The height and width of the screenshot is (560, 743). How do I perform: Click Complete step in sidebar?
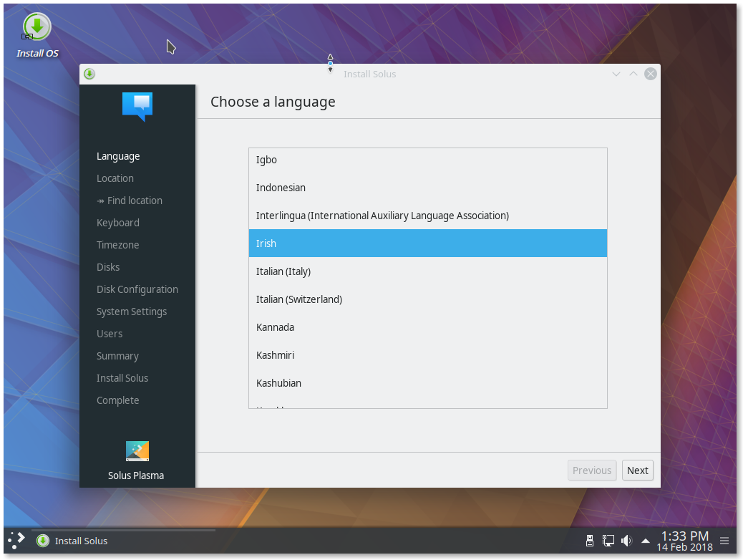point(117,400)
